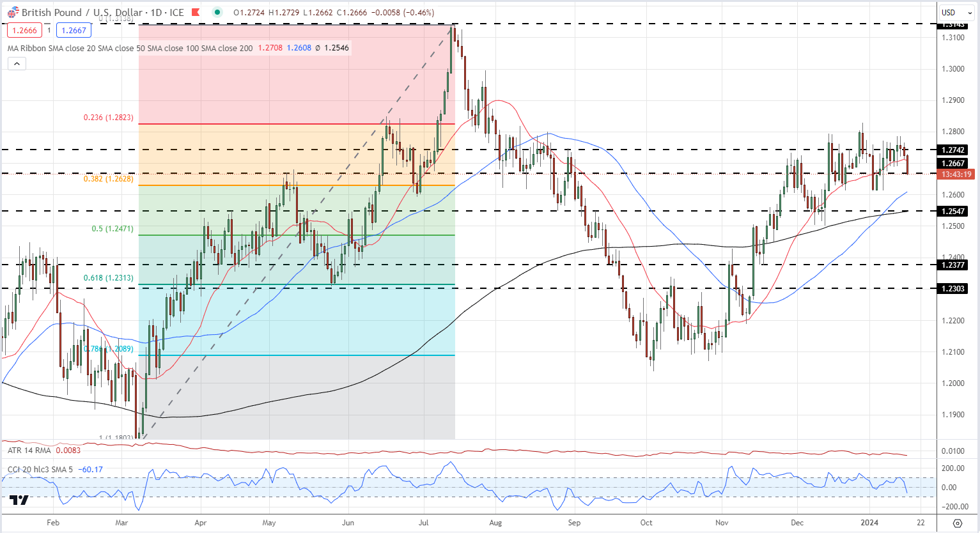
Task: Click the blue 50 SMA value 1.2608
Action: (x=299, y=48)
